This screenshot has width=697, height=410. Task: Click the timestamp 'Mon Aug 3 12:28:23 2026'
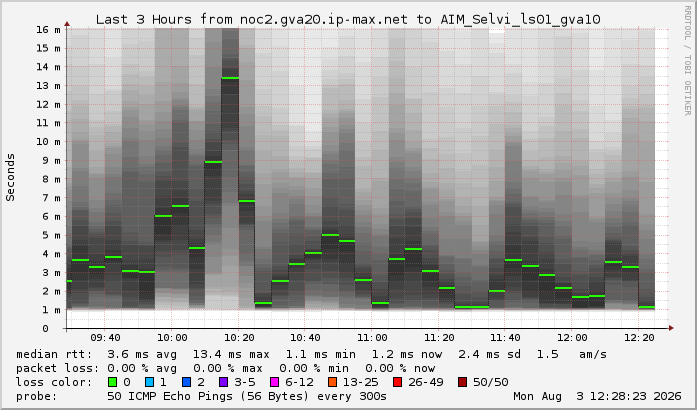click(597, 396)
